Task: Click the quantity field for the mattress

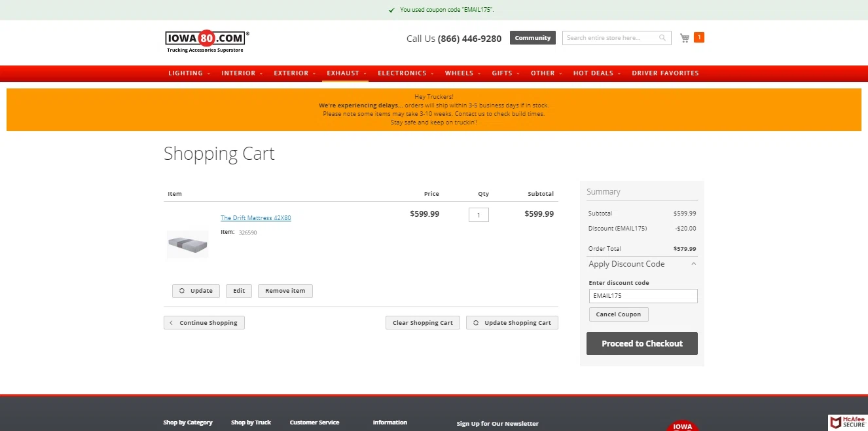Action: tap(479, 215)
